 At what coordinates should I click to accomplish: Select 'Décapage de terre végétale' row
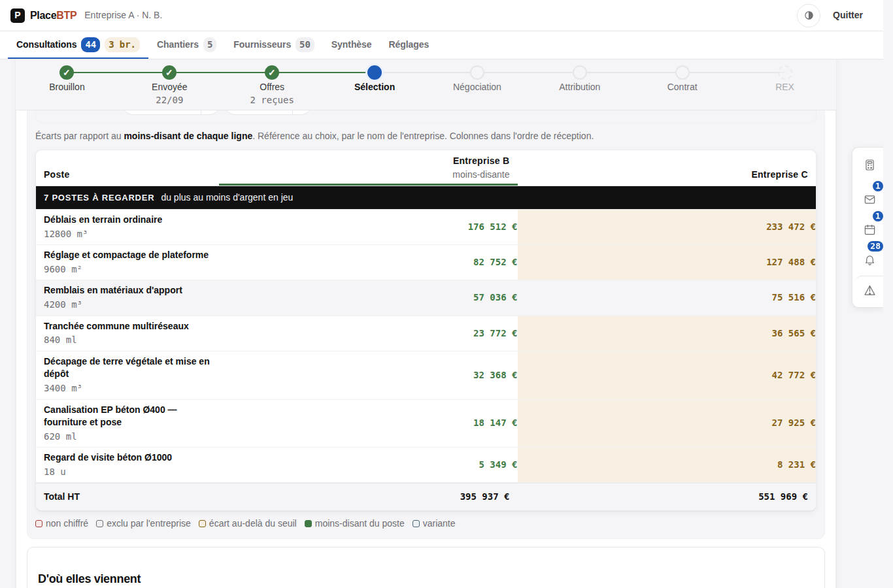(x=426, y=375)
